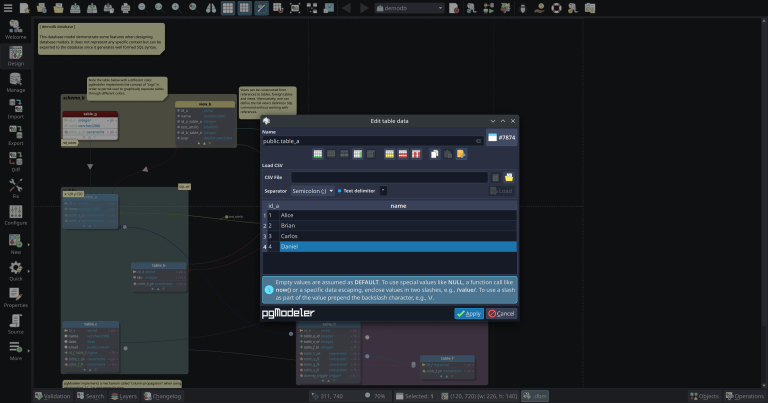Click the lifebuoy help icon
768x403 pixels.
click(x=556, y=8)
